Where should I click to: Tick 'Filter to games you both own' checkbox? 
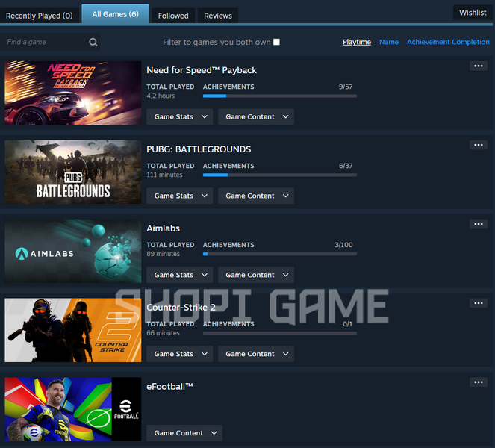click(276, 42)
